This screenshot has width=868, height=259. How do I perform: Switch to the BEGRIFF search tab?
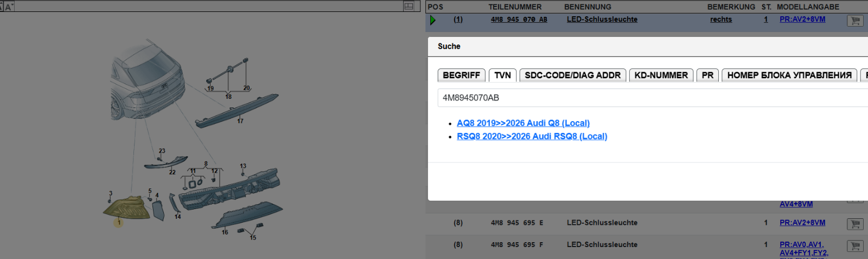tap(461, 75)
